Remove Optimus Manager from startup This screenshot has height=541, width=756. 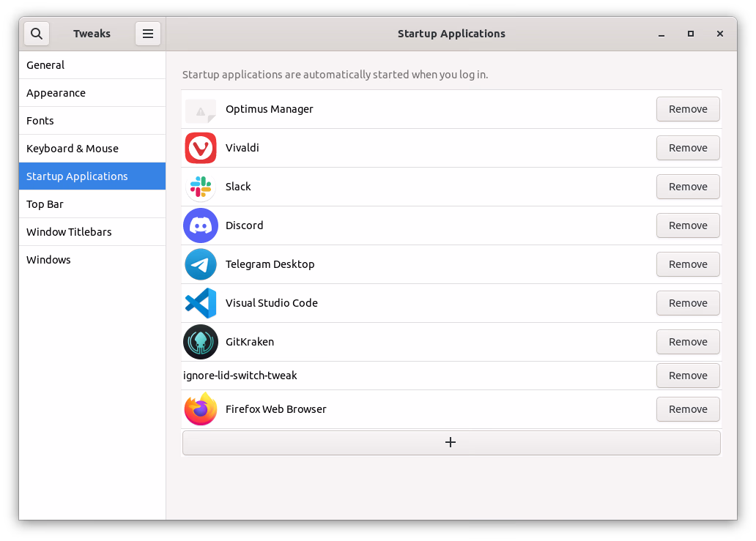click(688, 109)
